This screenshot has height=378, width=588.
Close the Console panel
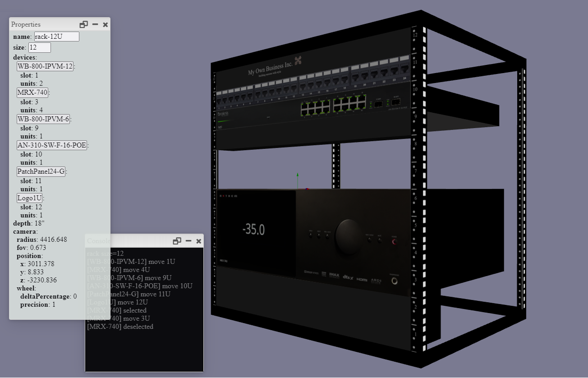click(x=199, y=241)
